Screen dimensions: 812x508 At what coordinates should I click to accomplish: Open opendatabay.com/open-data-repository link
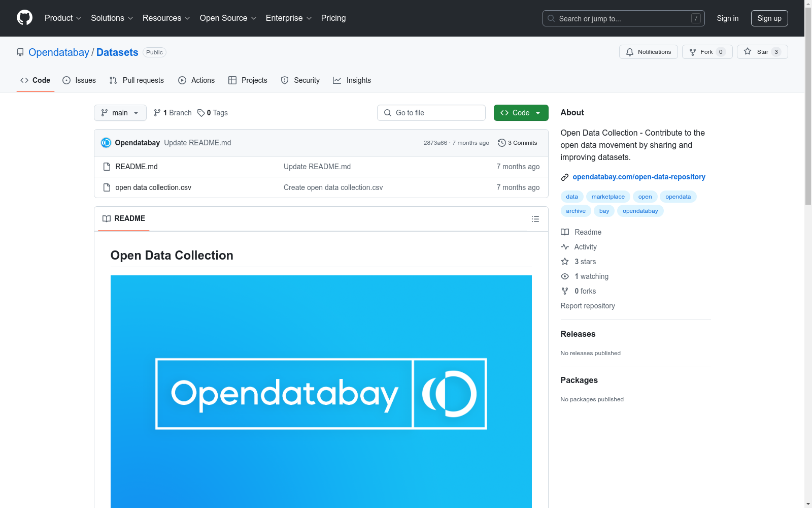point(639,177)
